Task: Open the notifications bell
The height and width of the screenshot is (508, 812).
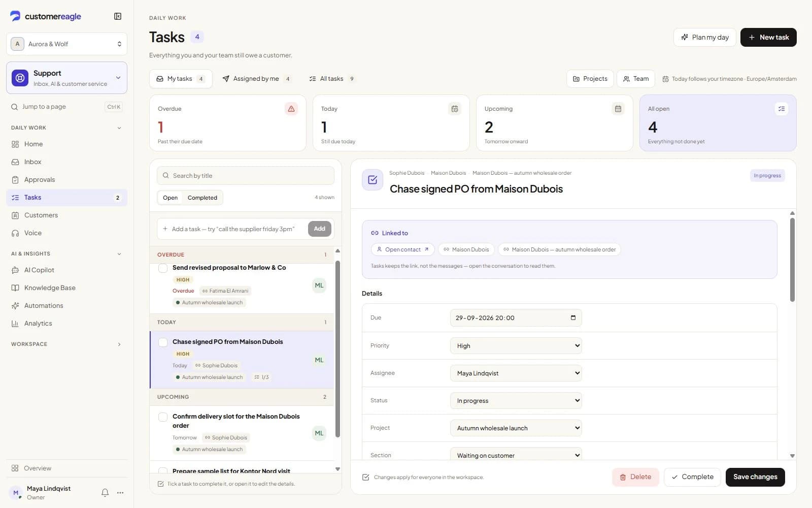Action: tap(105, 492)
